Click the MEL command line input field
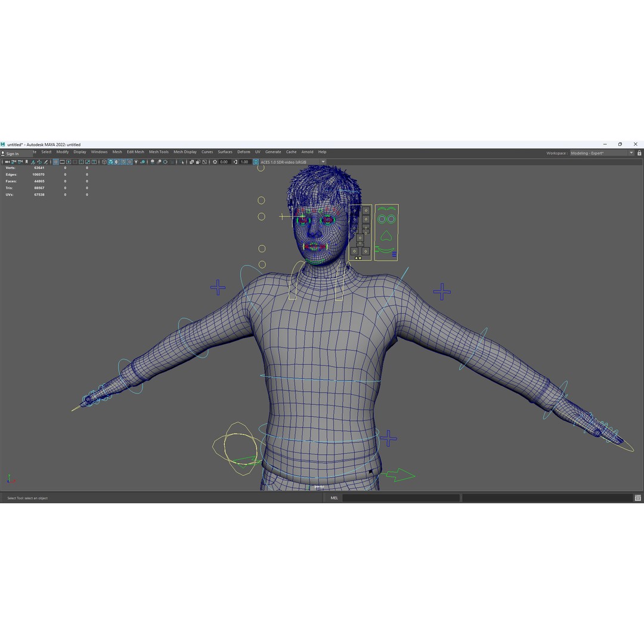This screenshot has height=644, width=644. [x=401, y=498]
